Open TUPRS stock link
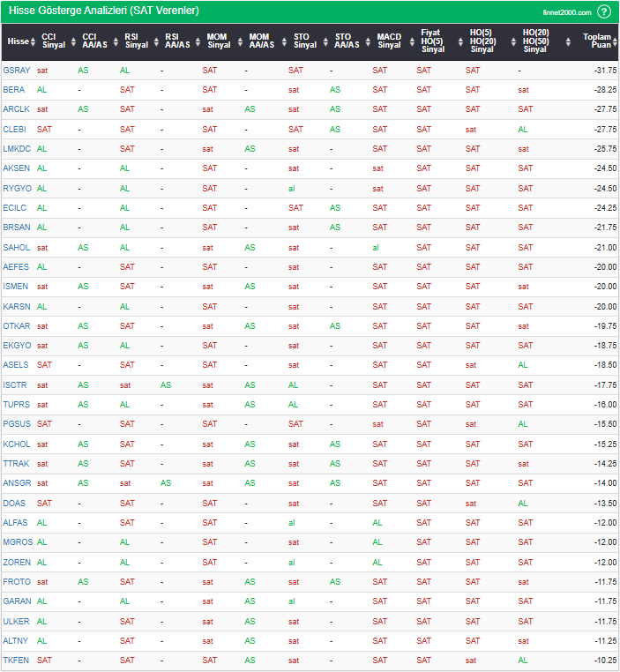This screenshot has width=620, height=672. (x=16, y=404)
